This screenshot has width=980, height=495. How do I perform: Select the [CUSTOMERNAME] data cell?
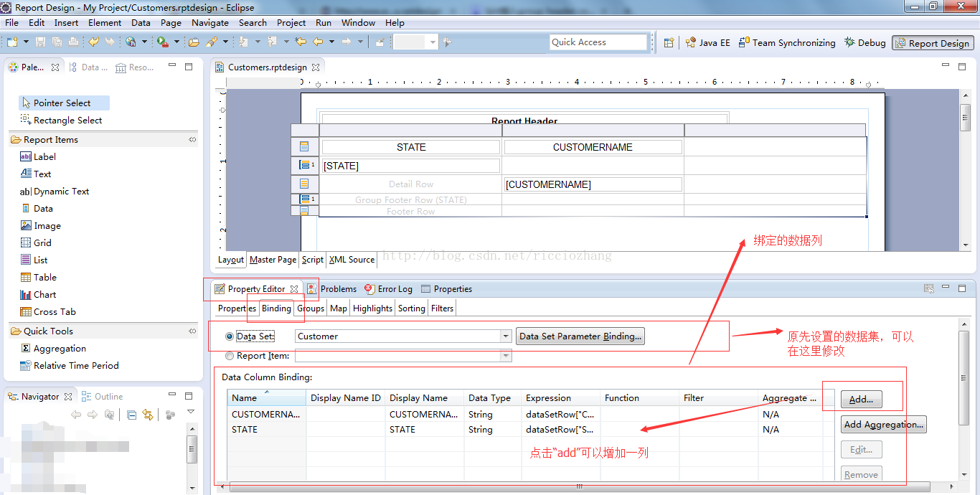(593, 184)
